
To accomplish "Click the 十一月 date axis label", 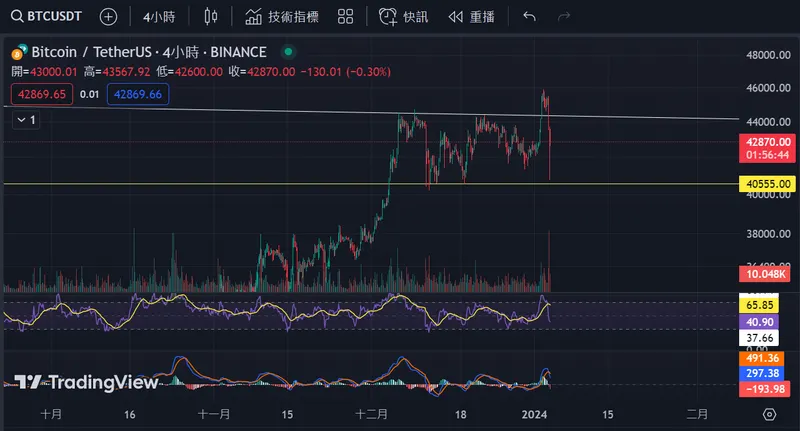I will click(x=214, y=414).
